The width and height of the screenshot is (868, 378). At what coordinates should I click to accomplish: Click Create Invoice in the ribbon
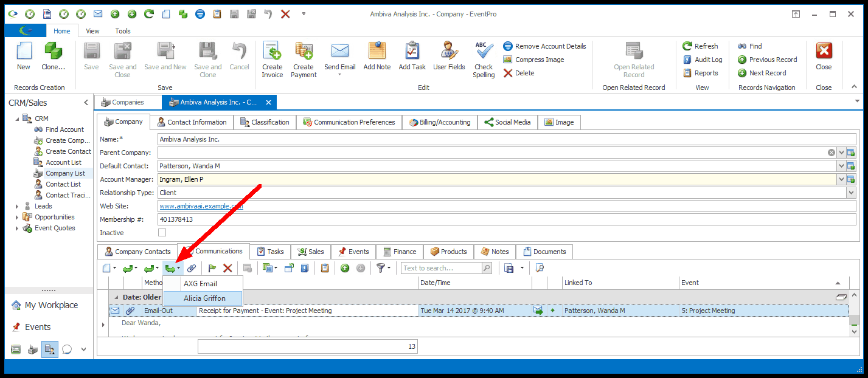272,60
